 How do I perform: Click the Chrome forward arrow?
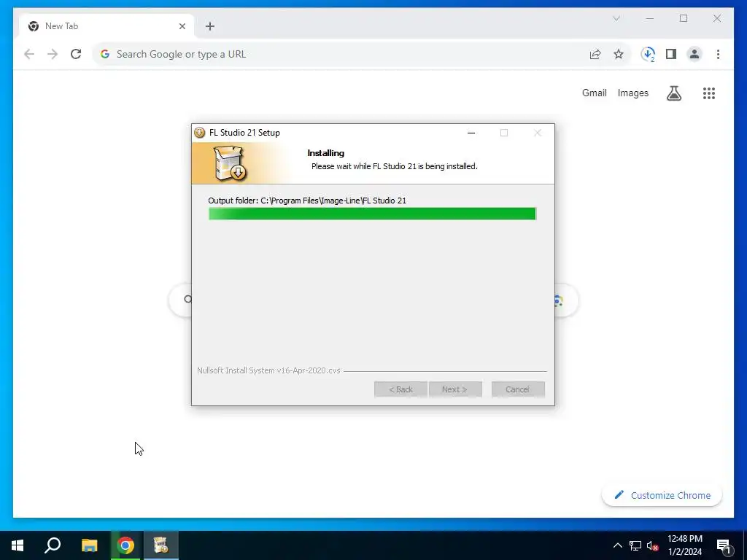click(x=53, y=54)
